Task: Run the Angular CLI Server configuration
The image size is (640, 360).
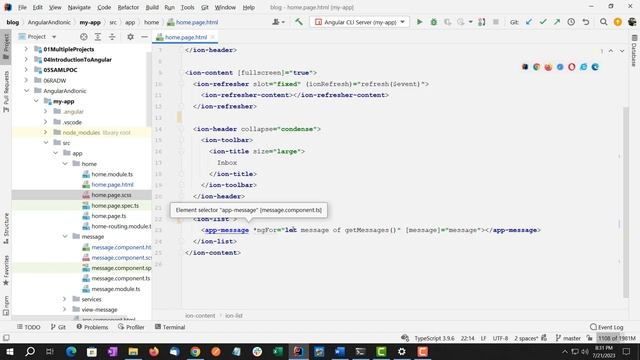Action: coord(419,22)
